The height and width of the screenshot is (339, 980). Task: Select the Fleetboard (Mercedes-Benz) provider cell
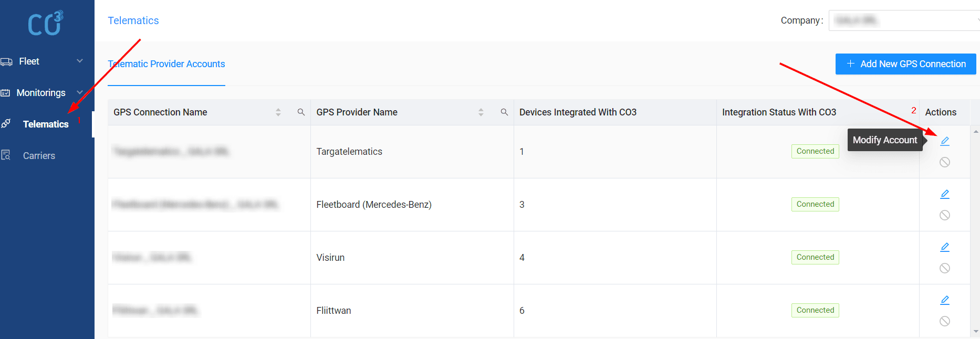point(412,205)
